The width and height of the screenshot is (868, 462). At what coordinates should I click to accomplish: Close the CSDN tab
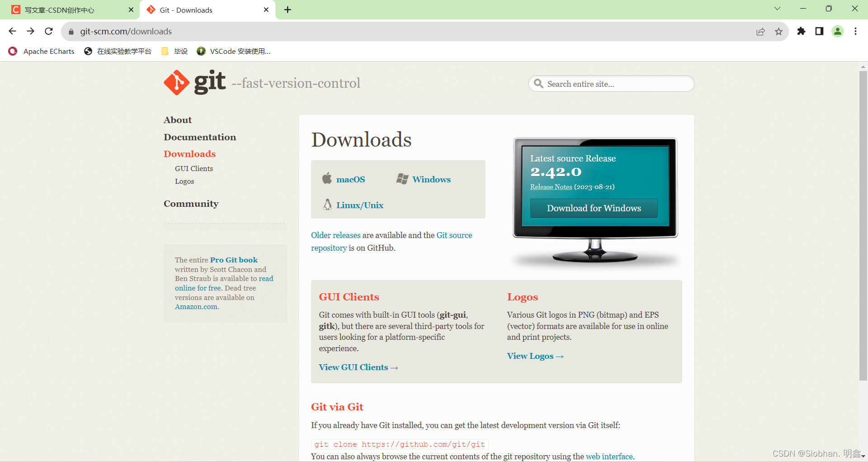click(x=131, y=10)
